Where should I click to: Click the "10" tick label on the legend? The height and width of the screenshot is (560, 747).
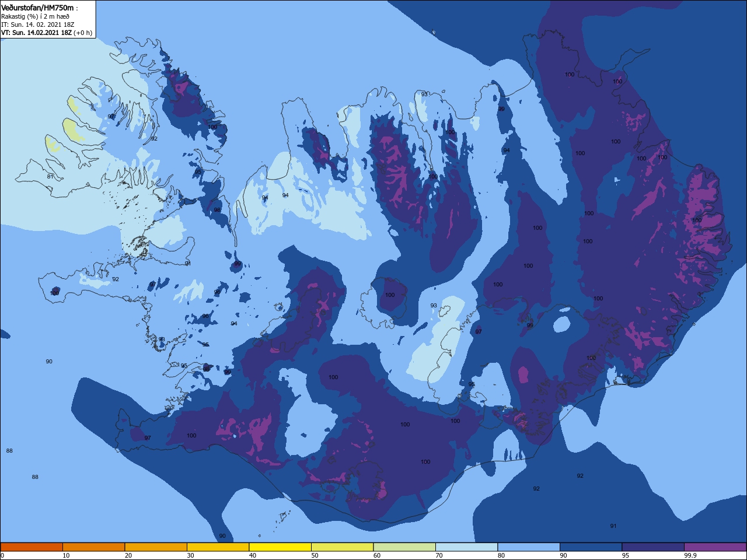coord(66,555)
